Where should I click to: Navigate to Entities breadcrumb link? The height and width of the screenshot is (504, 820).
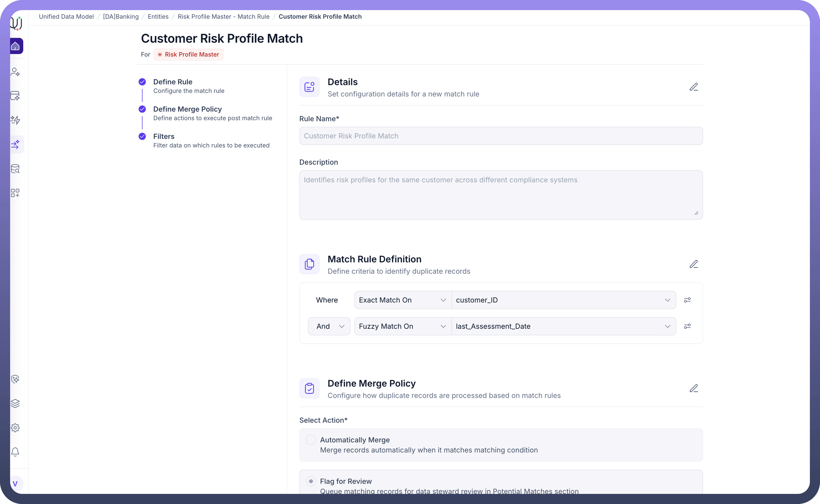tap(158, 17)
